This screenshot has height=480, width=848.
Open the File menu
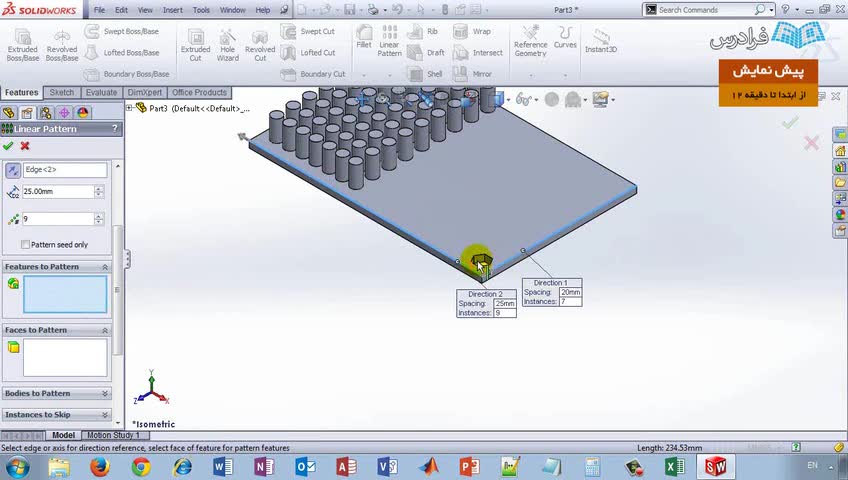coord(100,10)
